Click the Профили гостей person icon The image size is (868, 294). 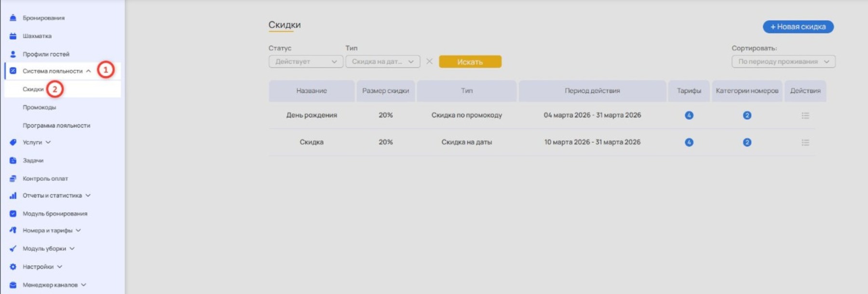click(13, 54)
